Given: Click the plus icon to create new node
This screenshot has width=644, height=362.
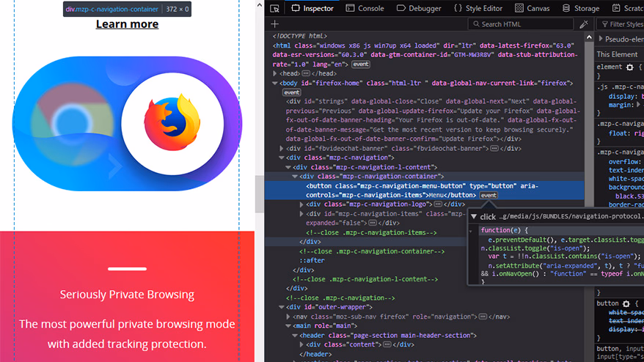Looking at the screenshot, I should [275, 24].
